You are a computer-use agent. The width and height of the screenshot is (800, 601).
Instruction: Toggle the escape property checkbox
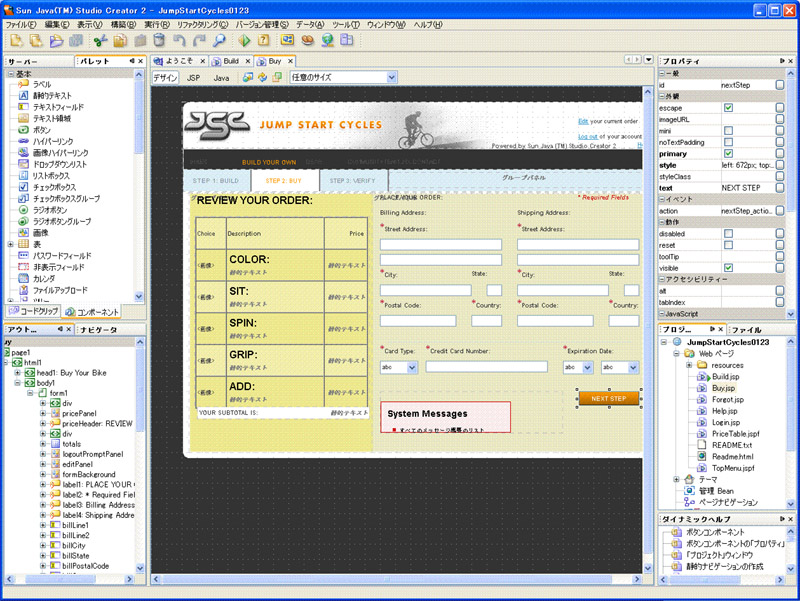tap(729, 108)
